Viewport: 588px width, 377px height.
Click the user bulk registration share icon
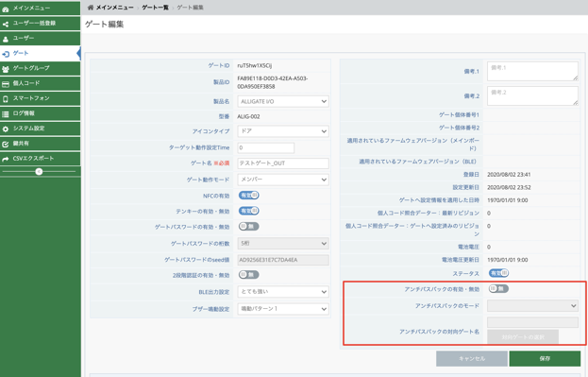(6, 24)
